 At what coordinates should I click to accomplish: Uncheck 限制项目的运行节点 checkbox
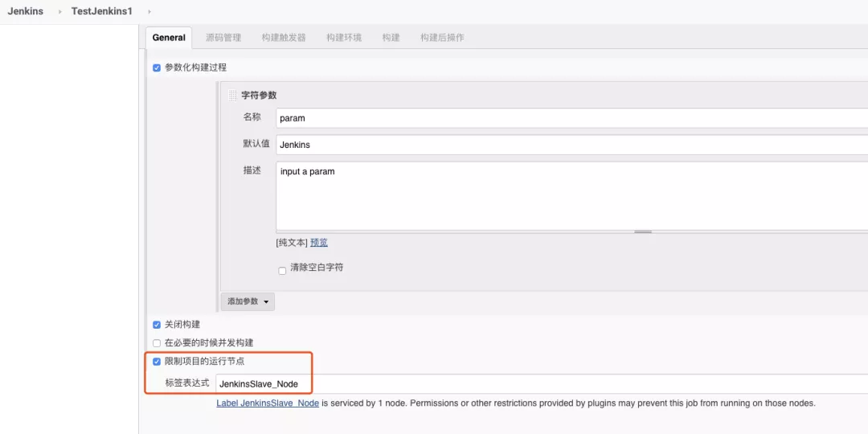(157, 362)
